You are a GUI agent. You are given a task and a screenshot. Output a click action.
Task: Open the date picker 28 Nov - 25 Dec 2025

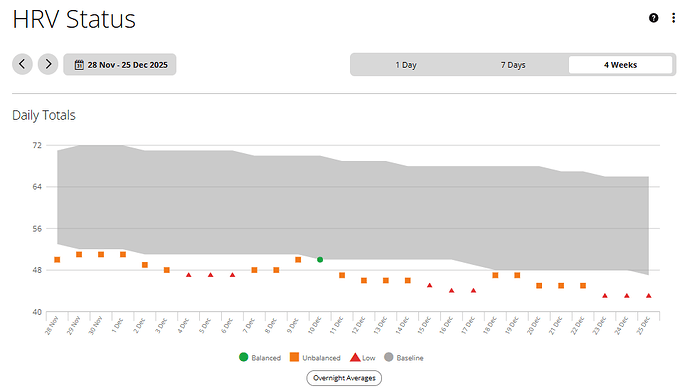coord(120,65)
